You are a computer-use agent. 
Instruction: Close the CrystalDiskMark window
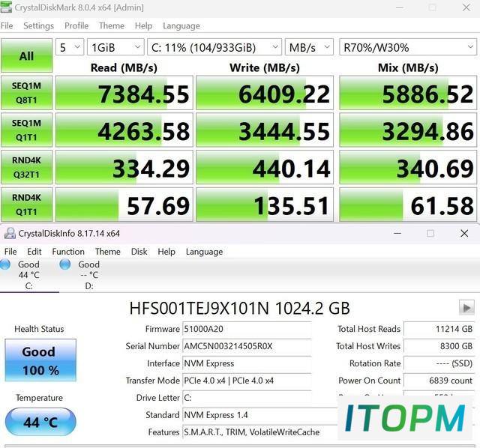click(466, 7)
